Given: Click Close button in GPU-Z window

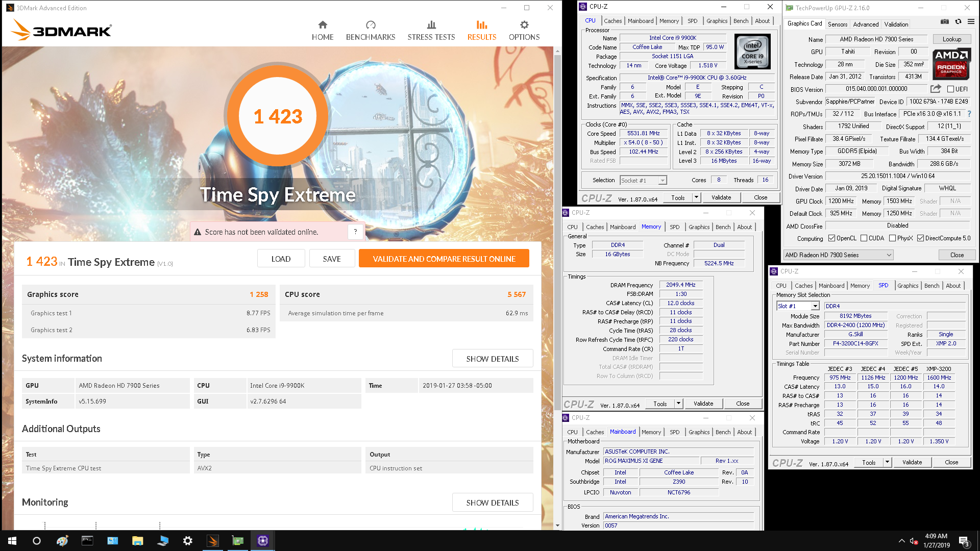Looking at the screenshot, I should pos(957,255).
